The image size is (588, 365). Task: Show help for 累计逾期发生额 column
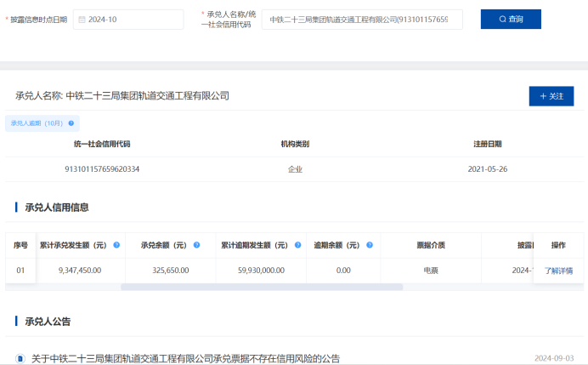(x=297, y=245)
